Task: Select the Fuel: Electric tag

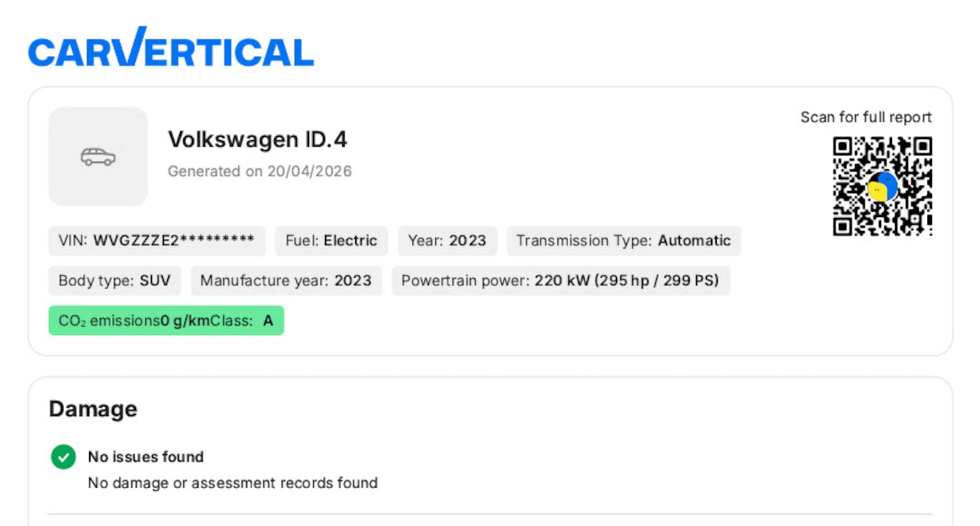Action: point(331,241)
